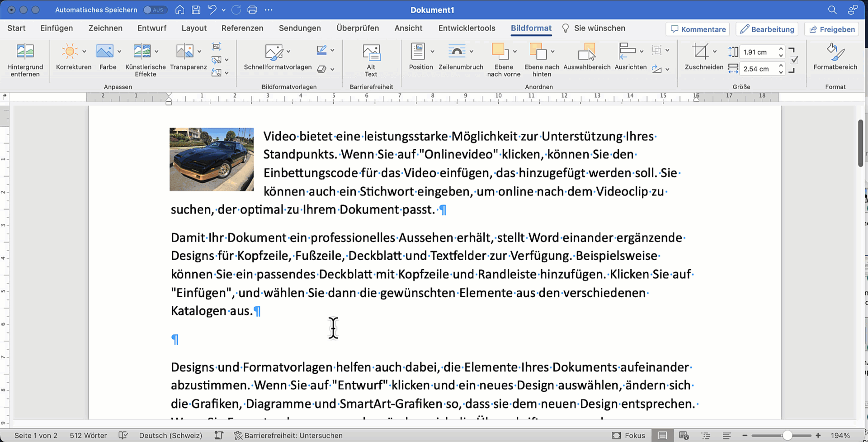Select the car image in document
868x442 pixels.
(x=212, y=159)
